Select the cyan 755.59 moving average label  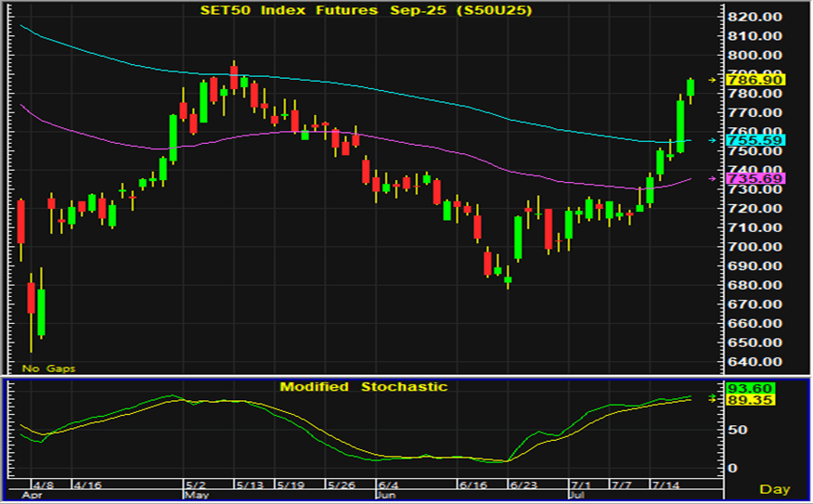[756, 140]
